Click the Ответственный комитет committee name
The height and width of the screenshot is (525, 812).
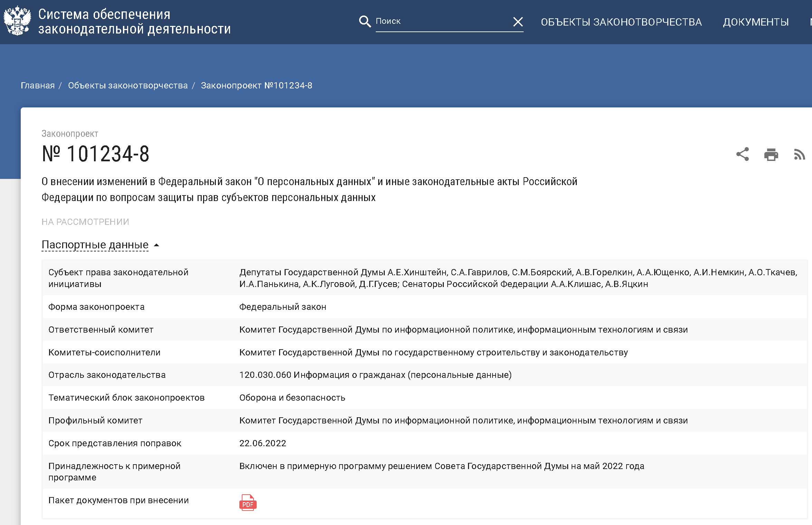463,330
